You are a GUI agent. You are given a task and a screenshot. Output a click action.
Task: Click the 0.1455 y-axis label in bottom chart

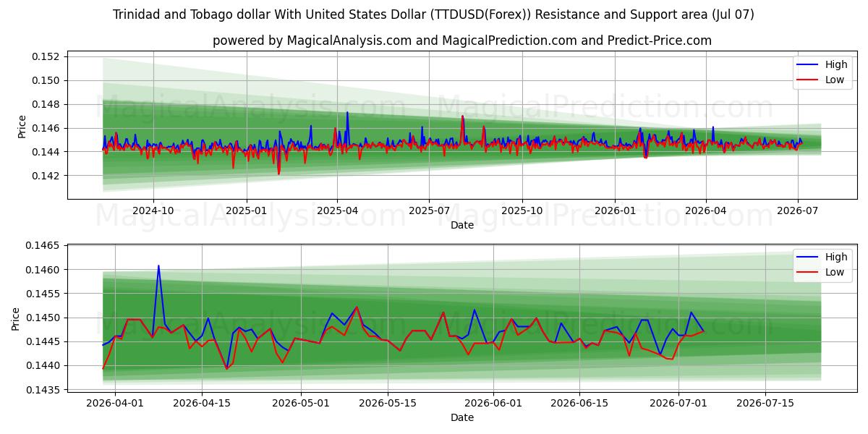click(x=43, y=294)
